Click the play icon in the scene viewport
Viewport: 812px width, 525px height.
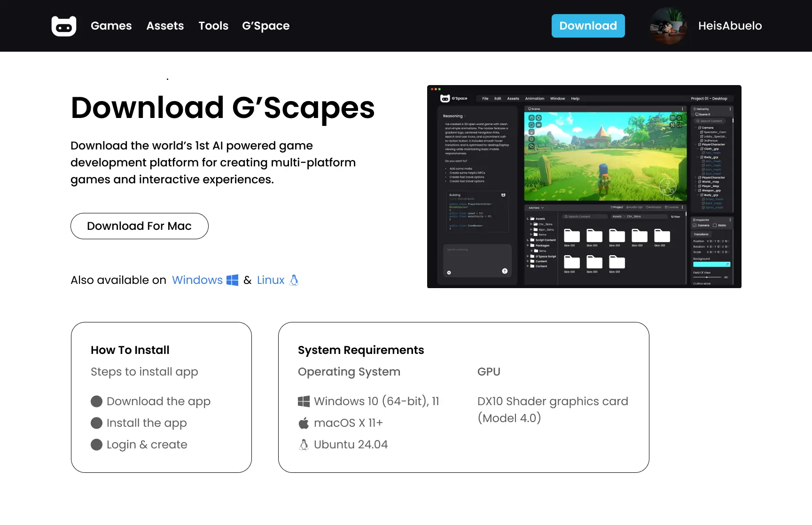679,118
